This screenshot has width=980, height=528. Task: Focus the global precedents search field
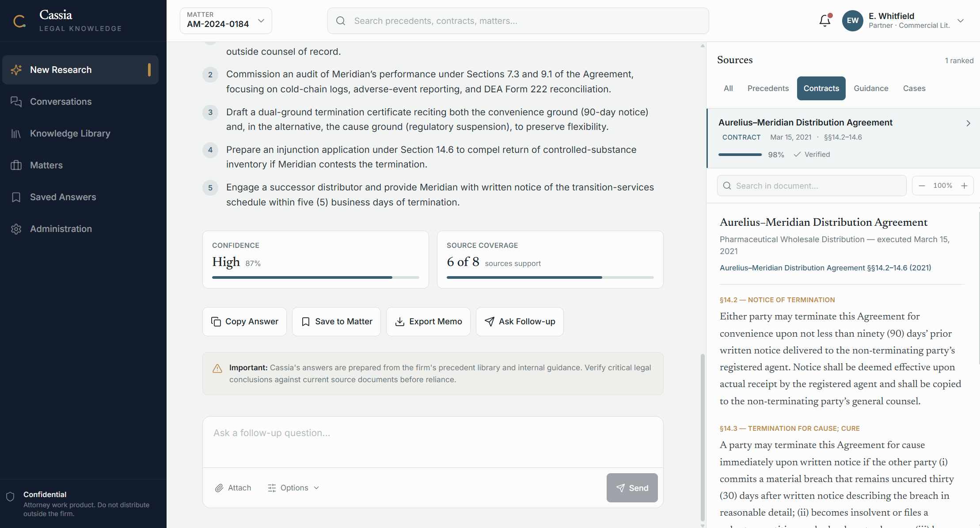pyautogui.click(x=518, y=21)
